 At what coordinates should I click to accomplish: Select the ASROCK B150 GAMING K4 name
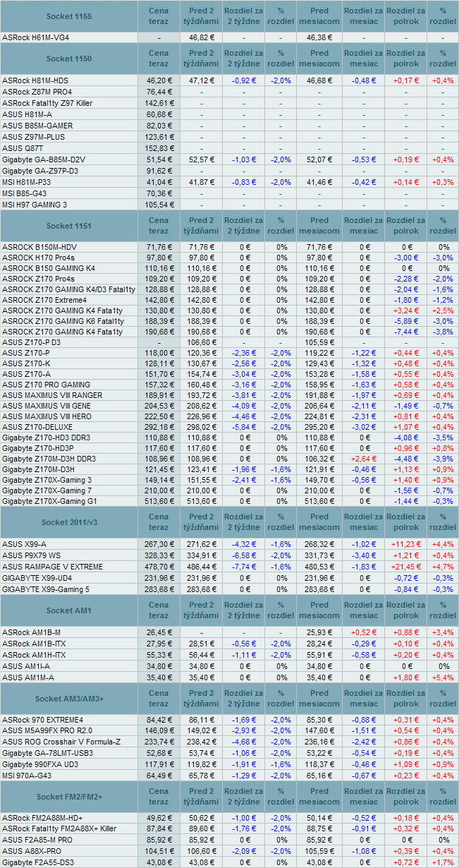click(x=49, y=269)
